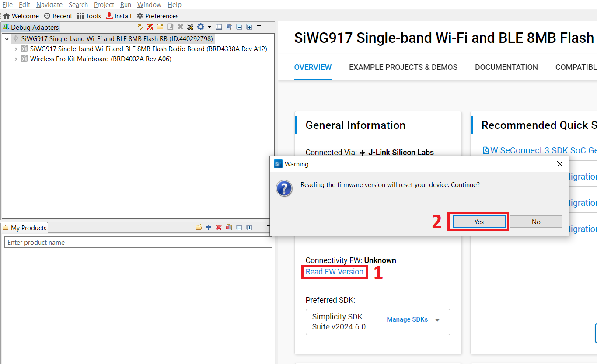
Task: Click the refresh adapters icon in Debug Adapters
Action: click(140, 27)
